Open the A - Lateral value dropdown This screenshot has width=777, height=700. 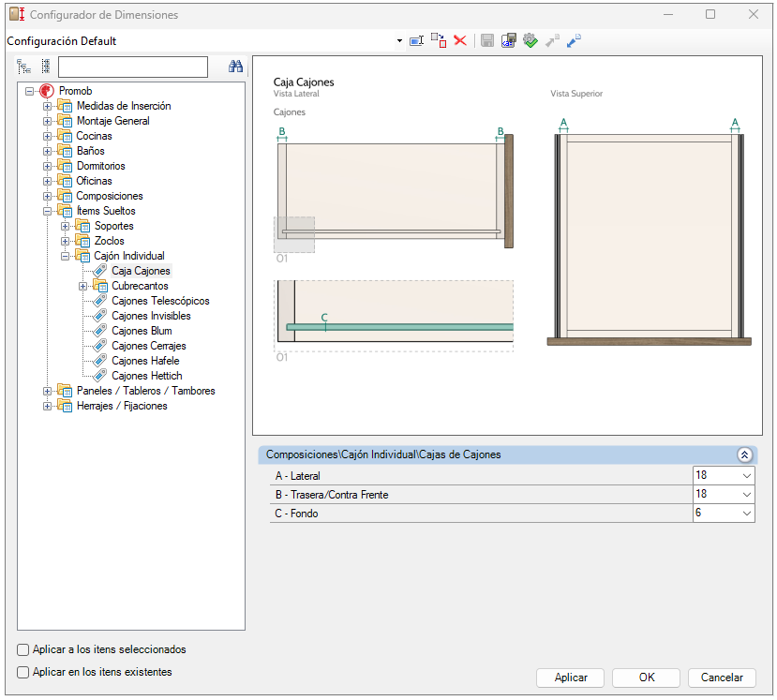point(746,476)
